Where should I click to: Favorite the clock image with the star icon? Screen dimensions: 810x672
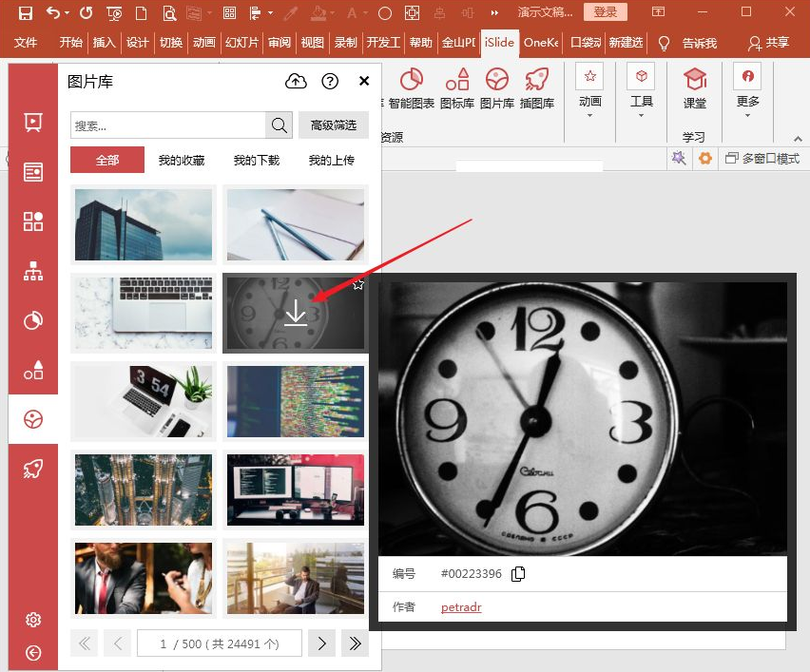coord(358,283)
